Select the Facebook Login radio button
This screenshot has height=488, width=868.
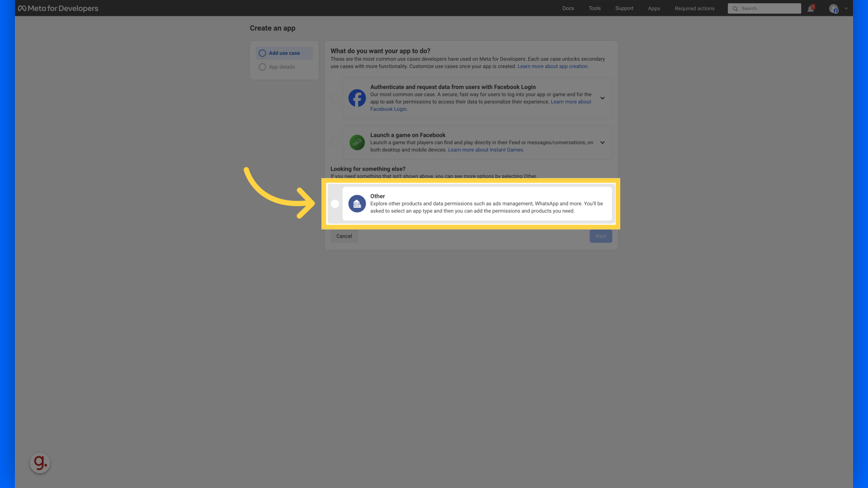[x=335, y=98]
